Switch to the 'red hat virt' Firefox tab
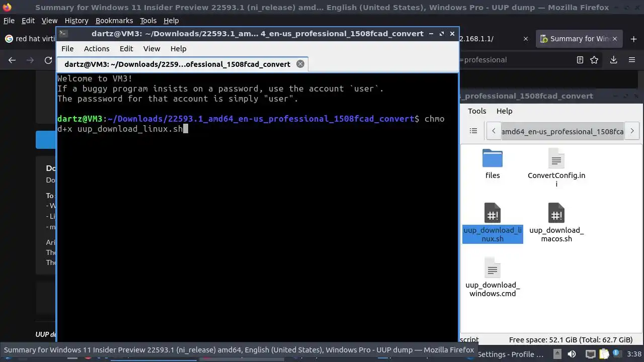Image resolution: width=644 pixels, height=362 pixels. tap(29, 39)
